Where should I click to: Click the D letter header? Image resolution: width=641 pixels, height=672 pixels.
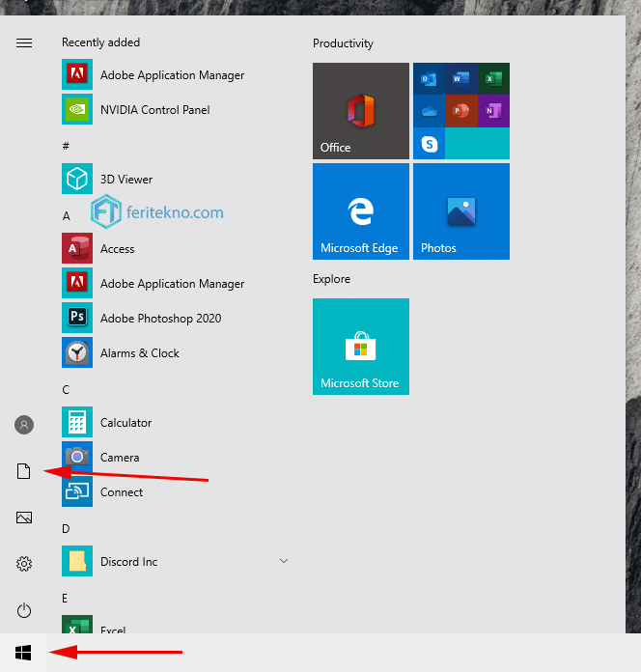66,528
